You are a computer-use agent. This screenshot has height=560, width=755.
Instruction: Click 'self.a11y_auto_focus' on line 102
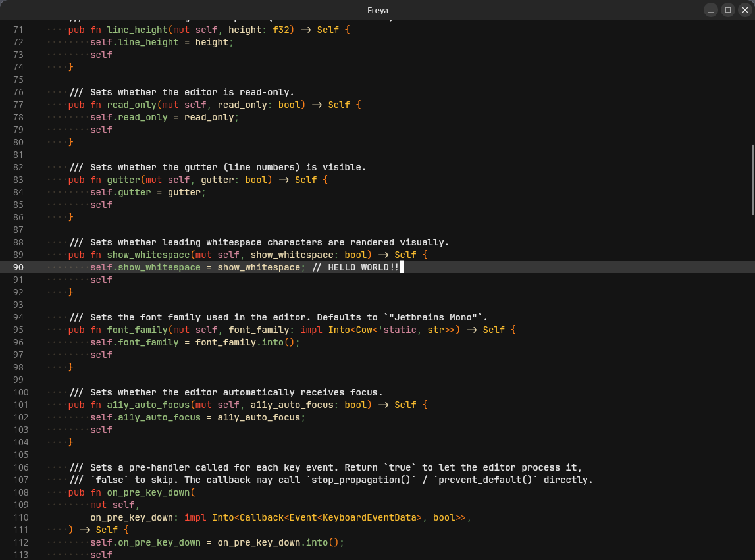click(x=145, y=417)
